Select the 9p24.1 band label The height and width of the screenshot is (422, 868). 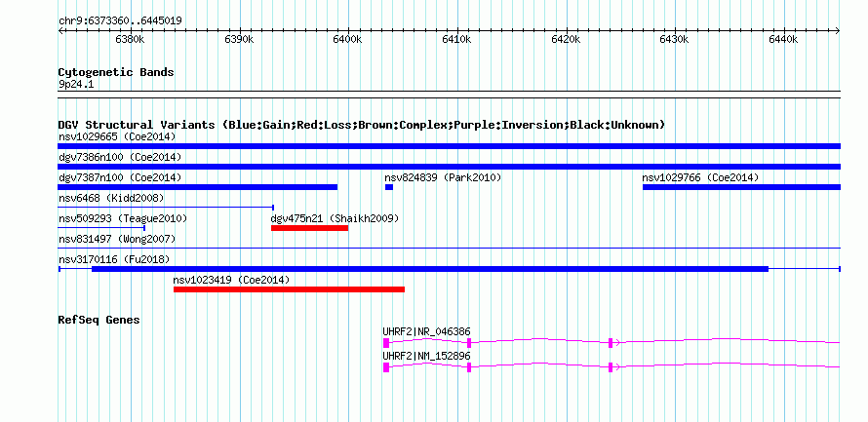pyautogui.click(x=75, y=85)
